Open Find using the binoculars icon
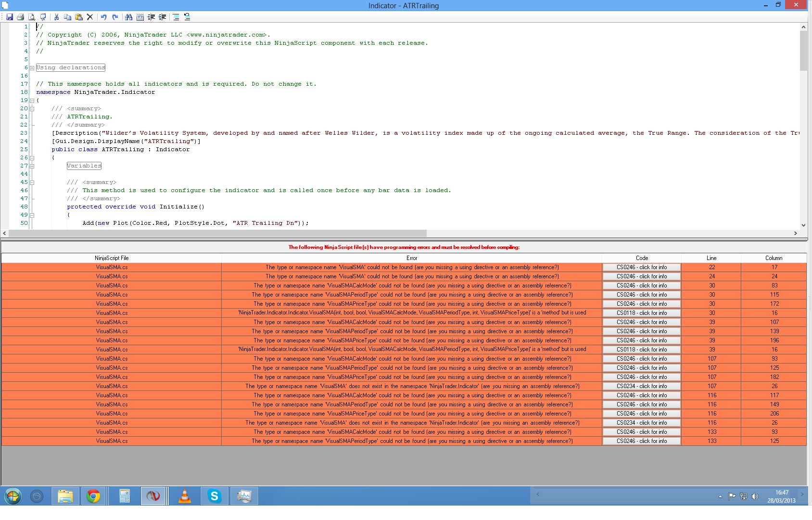 [x=128, y=17]
